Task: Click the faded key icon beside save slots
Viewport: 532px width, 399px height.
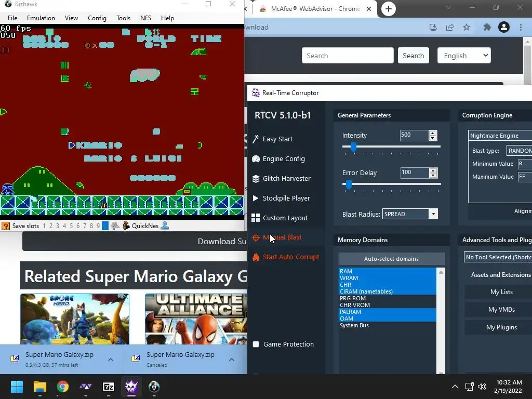Action: [x=115, y=225]
